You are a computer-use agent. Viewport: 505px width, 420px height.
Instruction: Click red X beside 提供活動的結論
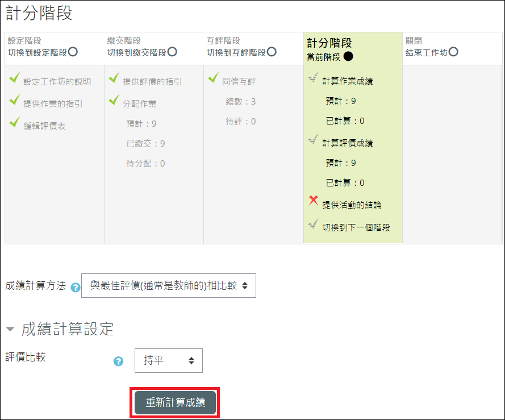[314, 200]
